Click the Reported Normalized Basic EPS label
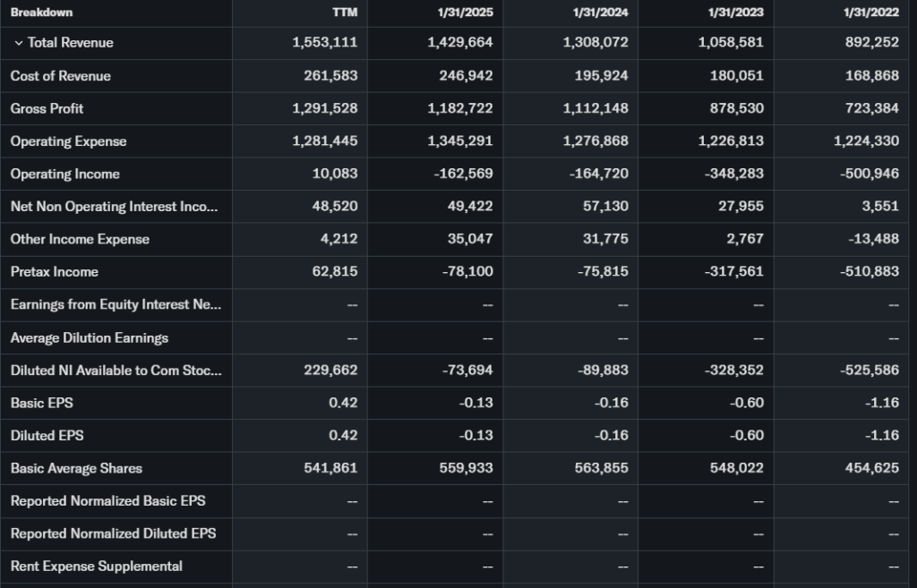 [108, 500]
